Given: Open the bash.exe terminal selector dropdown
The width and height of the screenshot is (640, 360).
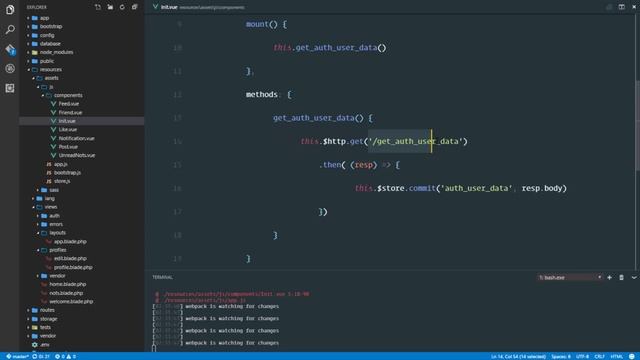Looking at the screenshot, I should click(x=570, y=278).
